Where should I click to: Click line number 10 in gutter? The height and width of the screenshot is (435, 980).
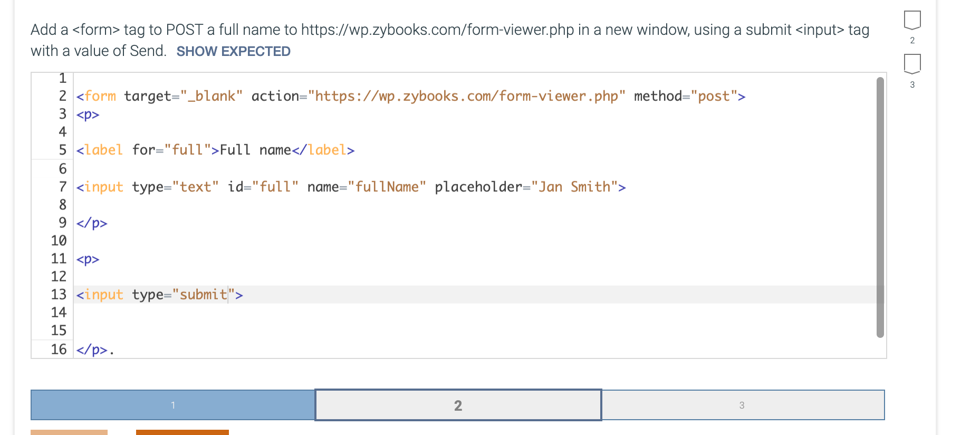(x=59, y=241)
